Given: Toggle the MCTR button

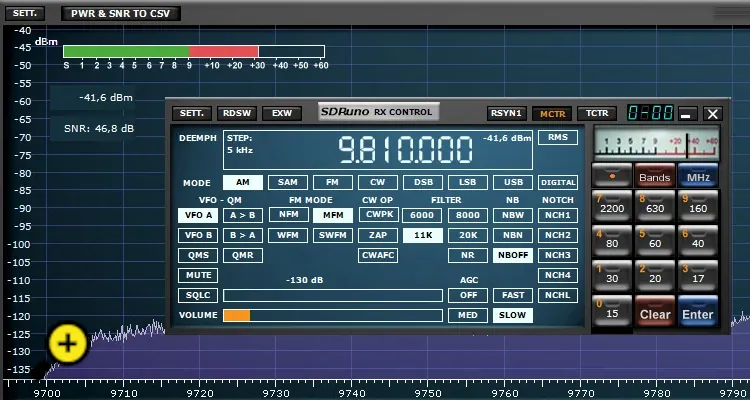Looking at the screenshot, I should click(x=552, y=113).
